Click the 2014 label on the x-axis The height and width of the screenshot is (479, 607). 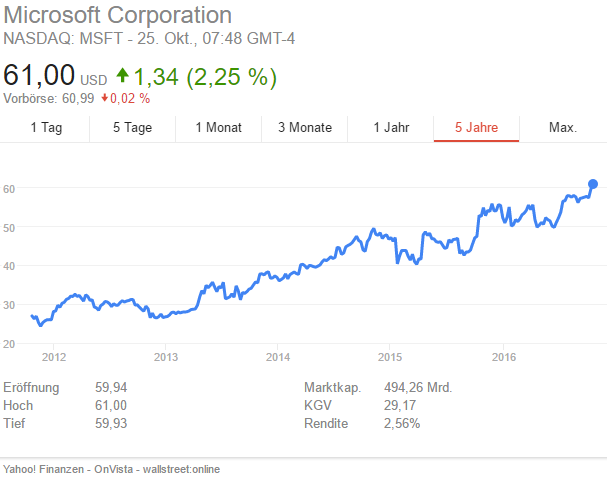click(x=278, y=356)
